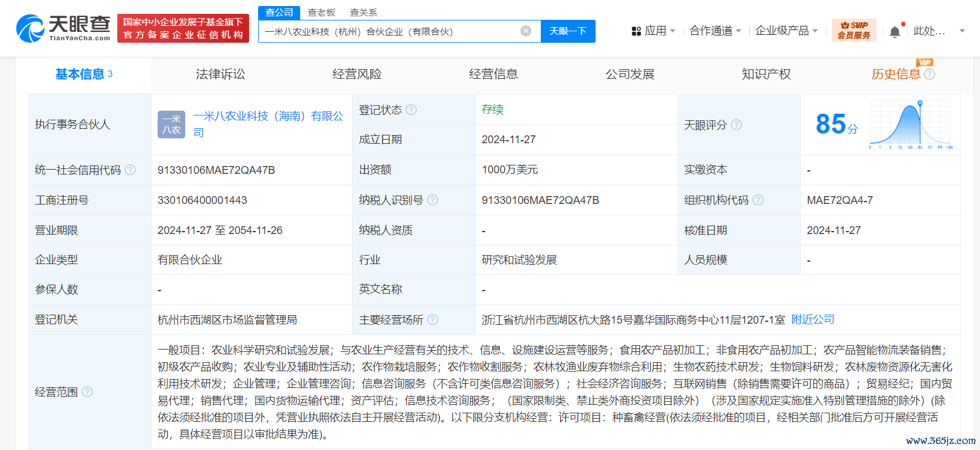Open the notification bell
Image resolution: width=980 pixels, height=450 pixels.
895,31
